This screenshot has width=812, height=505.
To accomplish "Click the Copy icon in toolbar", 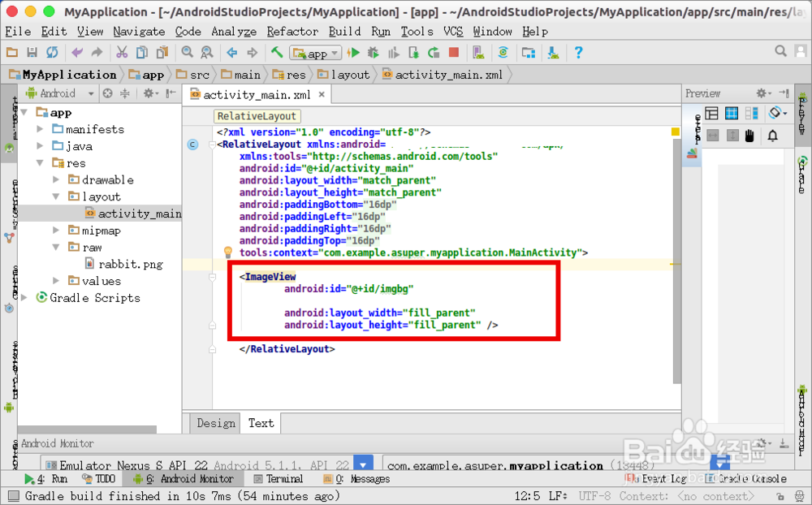I will (x=142, y=52).
